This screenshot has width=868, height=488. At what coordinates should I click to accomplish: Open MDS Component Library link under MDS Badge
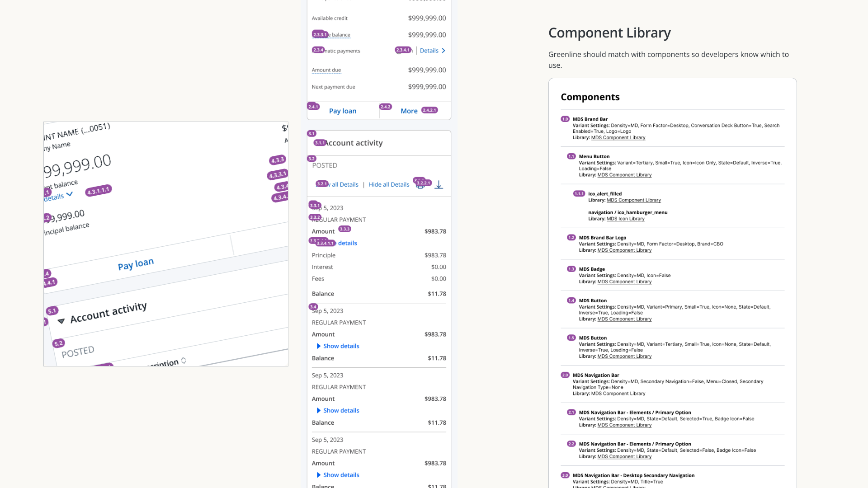click(x=624, y=282)
